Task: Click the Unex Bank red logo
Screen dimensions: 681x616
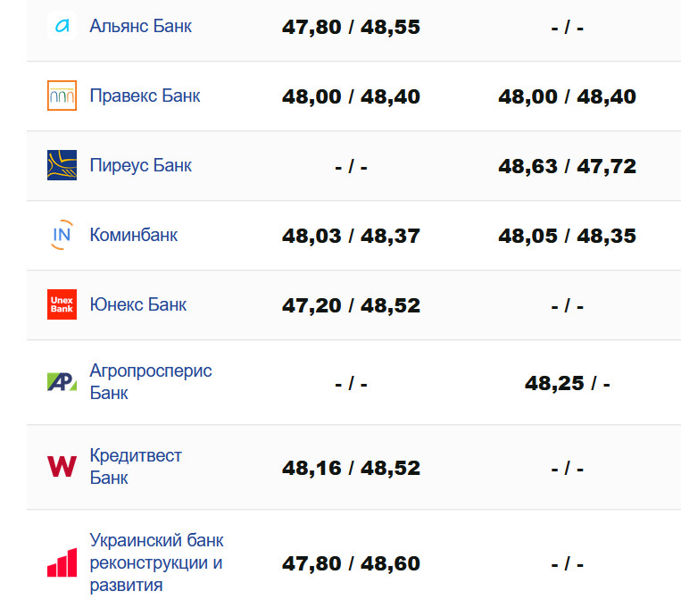Action: click(62, 304)
